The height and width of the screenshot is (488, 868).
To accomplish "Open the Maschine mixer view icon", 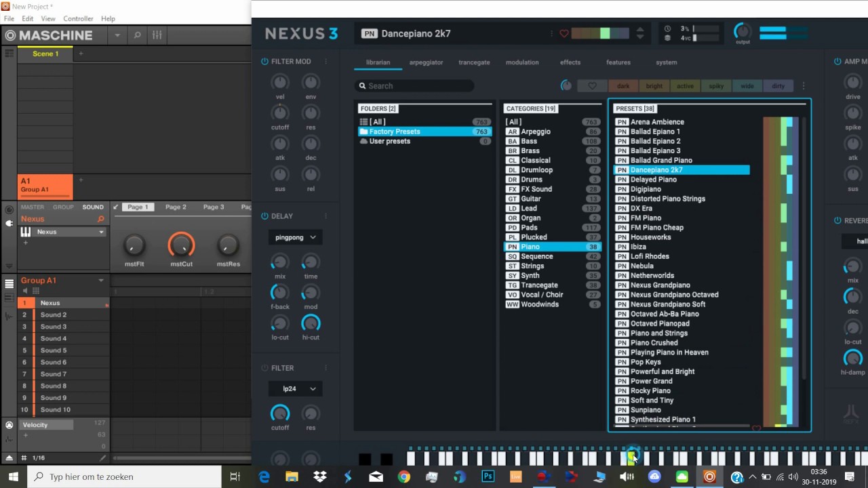I will (157, 35).
